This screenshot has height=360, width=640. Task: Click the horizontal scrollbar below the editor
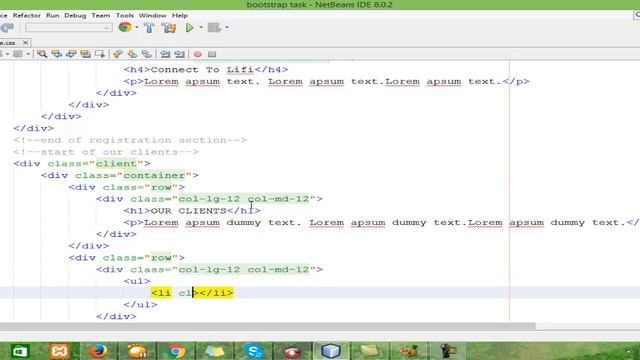pyautogui.click(x=267, y=326)
